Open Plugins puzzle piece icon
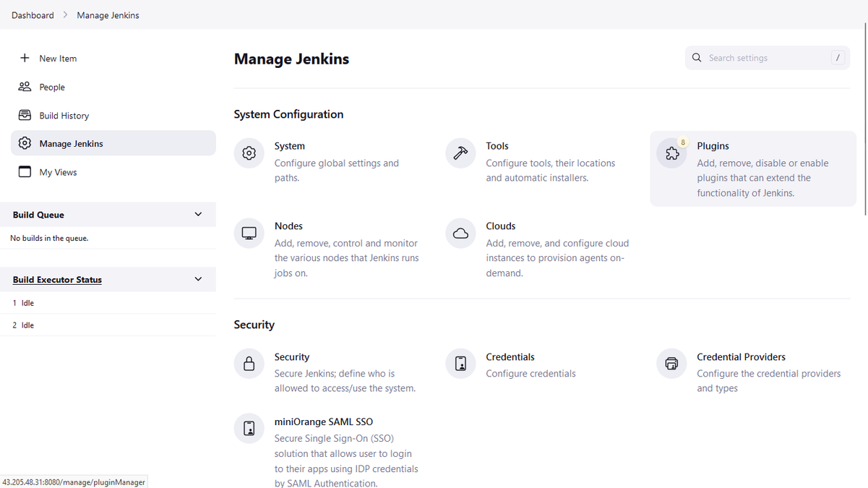Viewport: 868px width, 488px height. click(672, 153)
